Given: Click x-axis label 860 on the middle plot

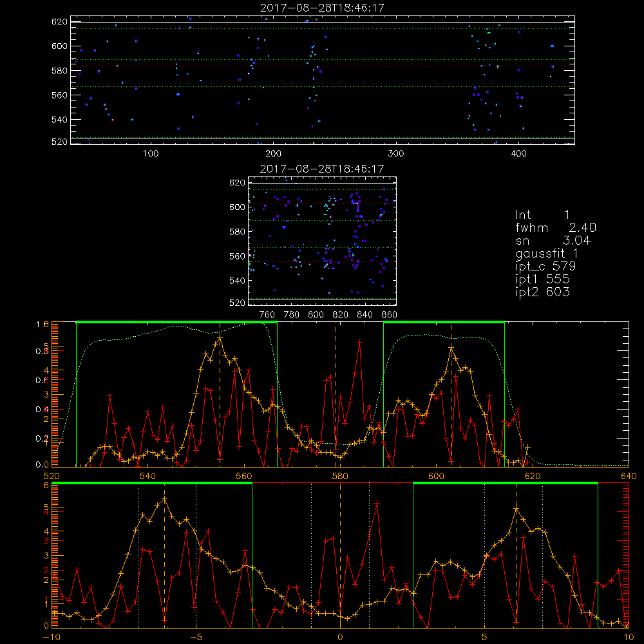Looking at the screenshot, I should (390, 315).
